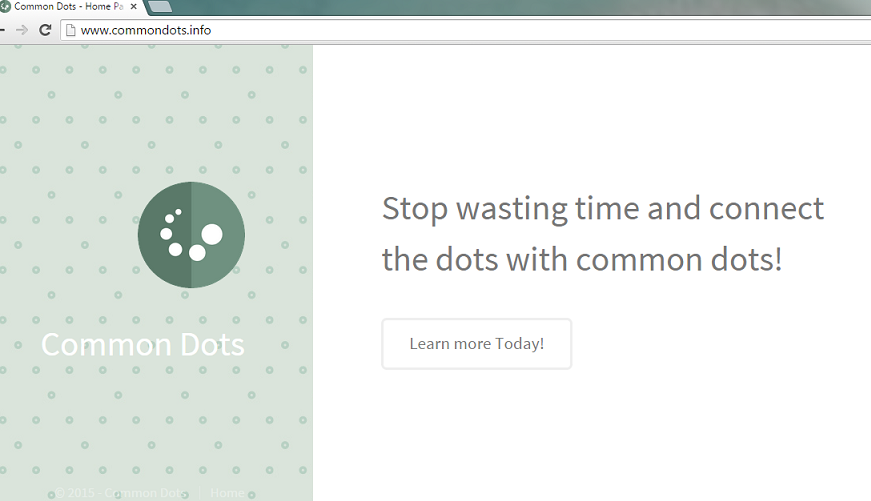Screen dimensions: 871x501
Task: Click the Common Dots title text
Action: click(x=143, y=345)
